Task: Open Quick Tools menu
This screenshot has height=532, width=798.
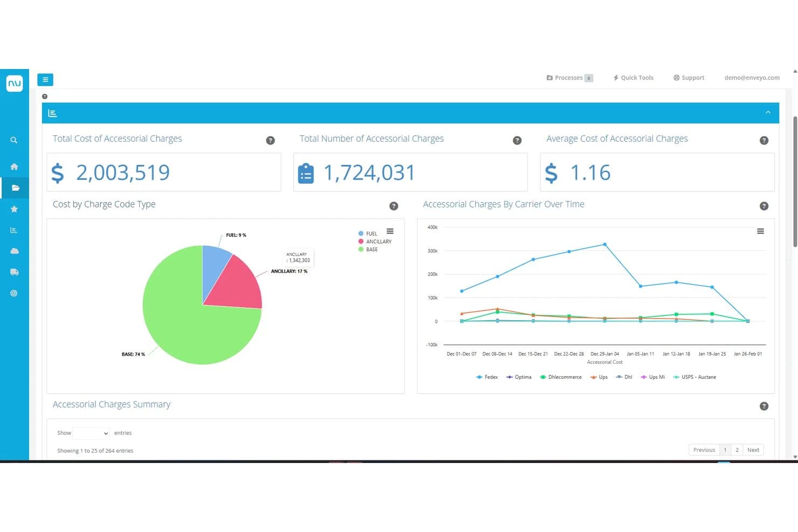Action: pos(633,78)
